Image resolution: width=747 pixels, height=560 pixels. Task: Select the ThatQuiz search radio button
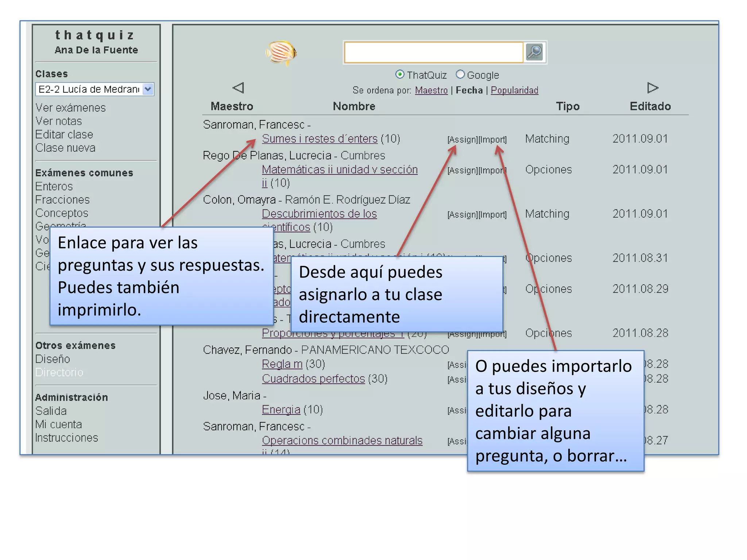[x=400, y=74]
